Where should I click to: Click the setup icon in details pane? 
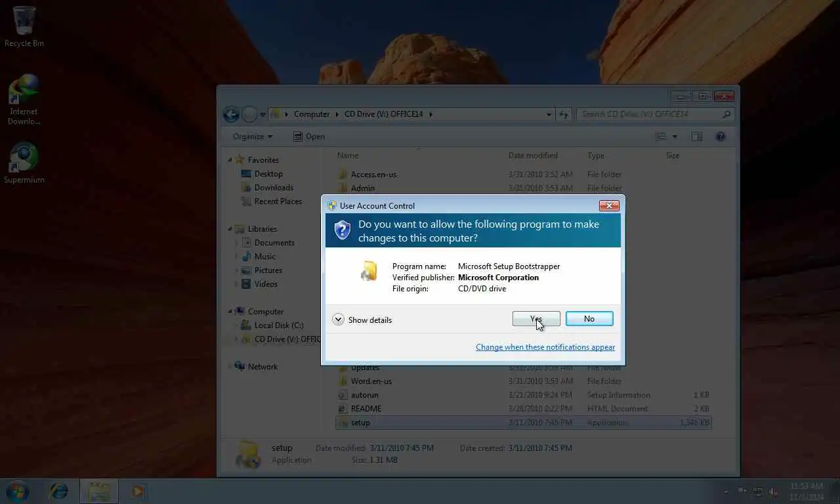click(x=247, y=454)
